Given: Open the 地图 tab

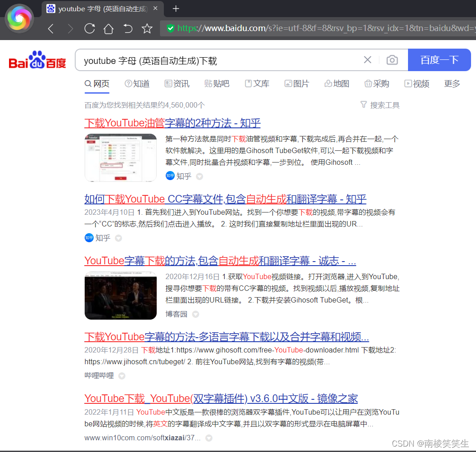Looking at the screenshot, I should click(337, 83).
